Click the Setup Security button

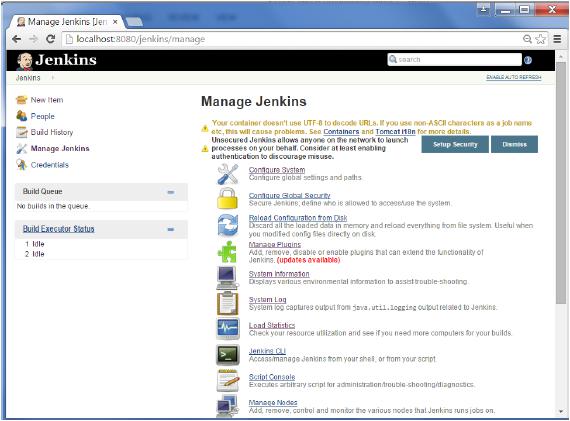tap(455, 144)
